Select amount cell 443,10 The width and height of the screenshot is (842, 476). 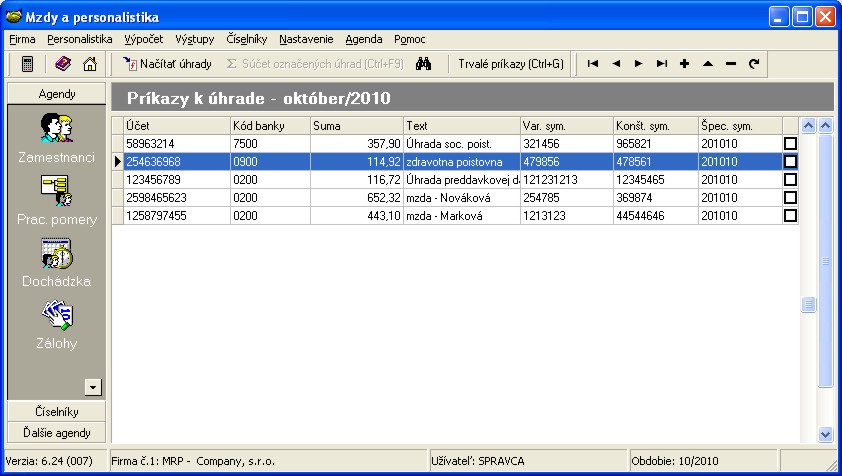[x=357, y=215]
